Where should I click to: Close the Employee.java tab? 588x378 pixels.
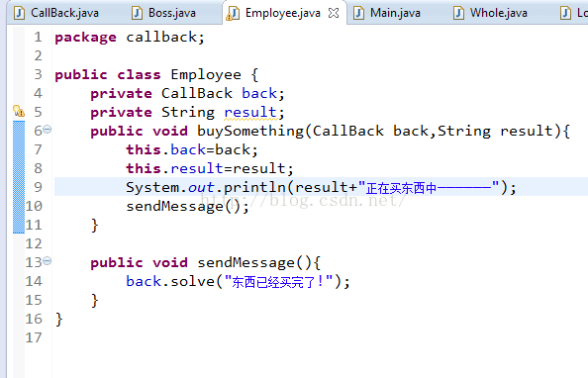[x=334, y=13]
